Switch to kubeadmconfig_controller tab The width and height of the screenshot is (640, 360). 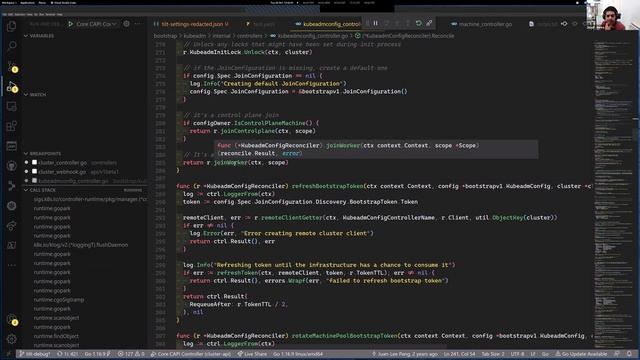pos(329,24)
